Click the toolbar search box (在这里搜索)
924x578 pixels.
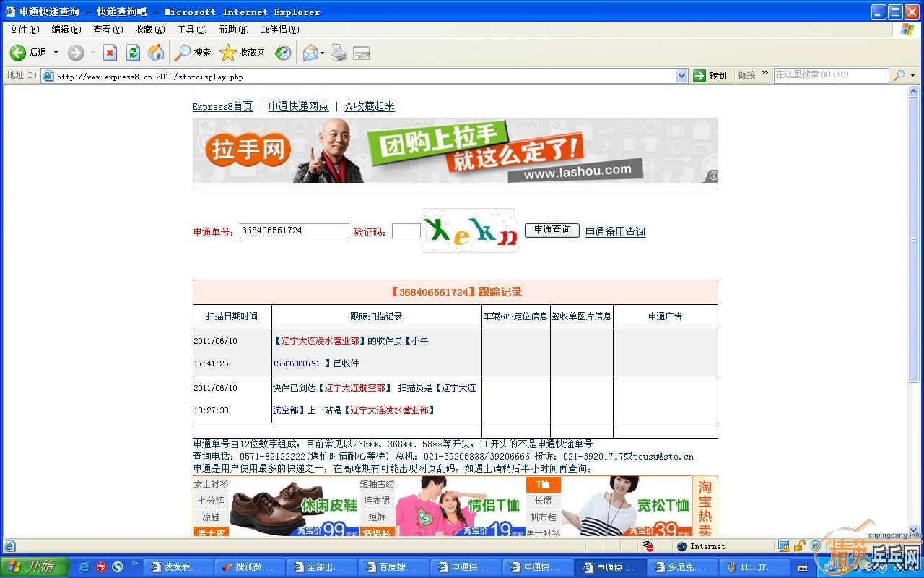pyautogui.click(x=831, y=75)
